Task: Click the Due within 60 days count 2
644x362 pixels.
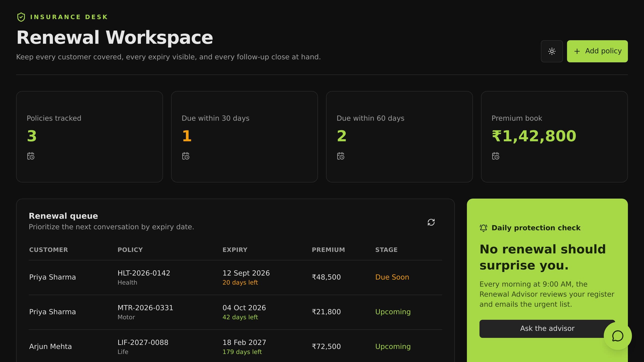Action: pyautogui.click(x=342, y=136)
